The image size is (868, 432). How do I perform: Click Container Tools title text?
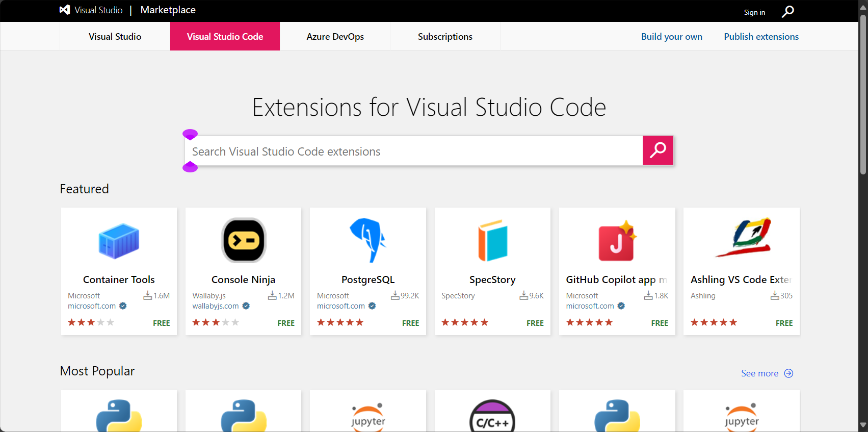[x=119, y=279]
